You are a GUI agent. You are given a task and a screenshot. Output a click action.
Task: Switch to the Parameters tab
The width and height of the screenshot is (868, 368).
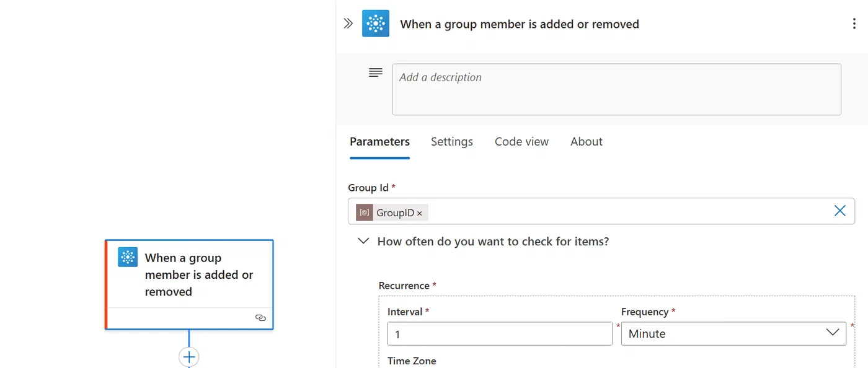tap(379, 141)
